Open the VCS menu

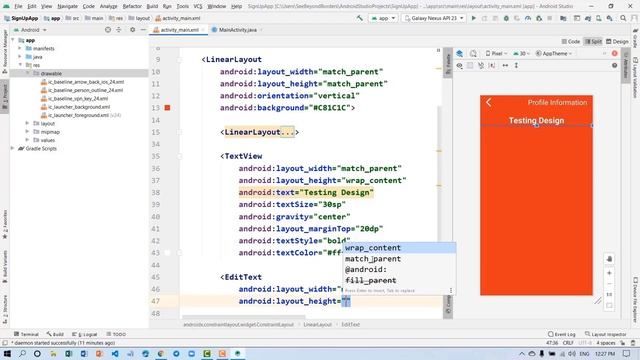(x=198, y=6)
